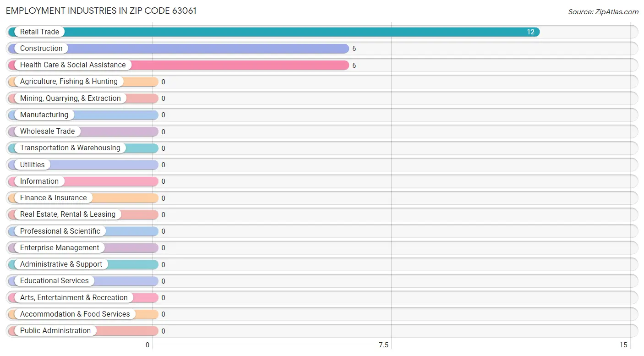Image resolution: width=644 pixels, height=356 pixels.
Task: Select Real Estate, Rental & Leasing label
Action: click(68, 214)
